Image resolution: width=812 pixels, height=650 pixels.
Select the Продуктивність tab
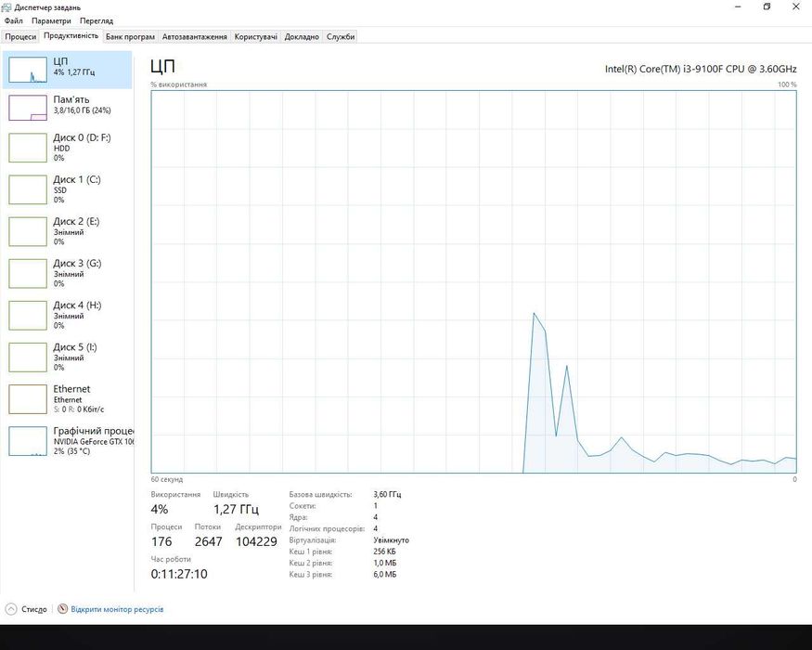coord(71,36)
